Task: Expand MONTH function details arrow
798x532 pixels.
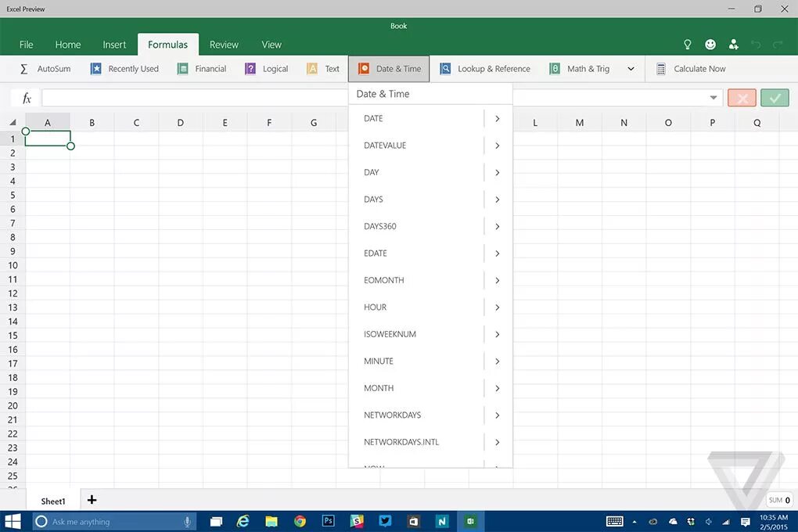Action: pos(498,388)
